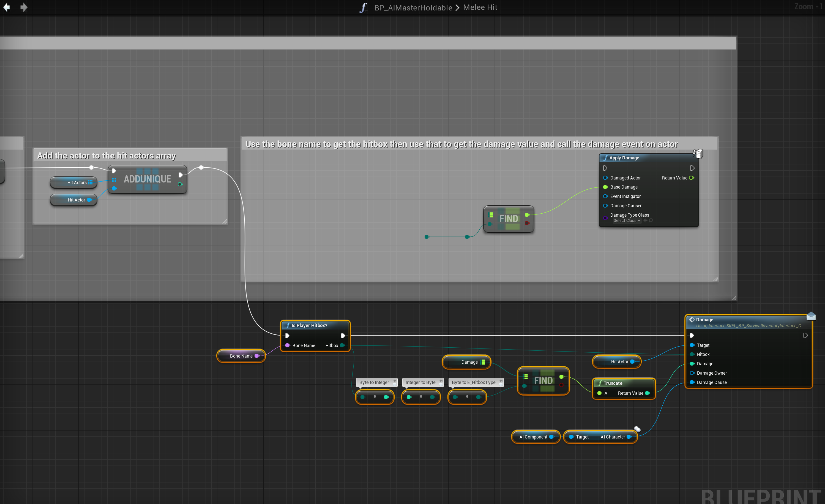The width and height of the screenshot is (825, 504).
Task: Click the back navigation arrow
Action: (7, 7)
